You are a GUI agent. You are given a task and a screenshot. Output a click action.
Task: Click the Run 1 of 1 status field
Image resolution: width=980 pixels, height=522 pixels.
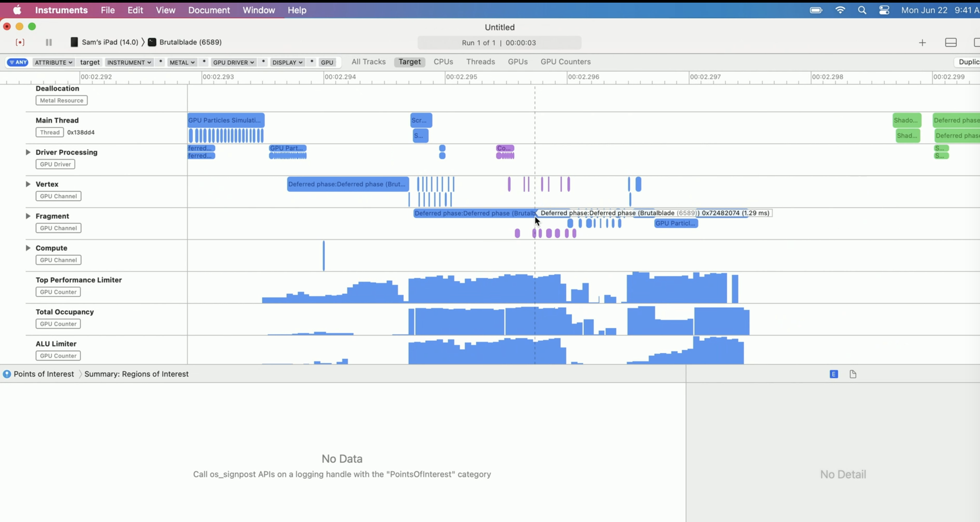tap(499, 43)
